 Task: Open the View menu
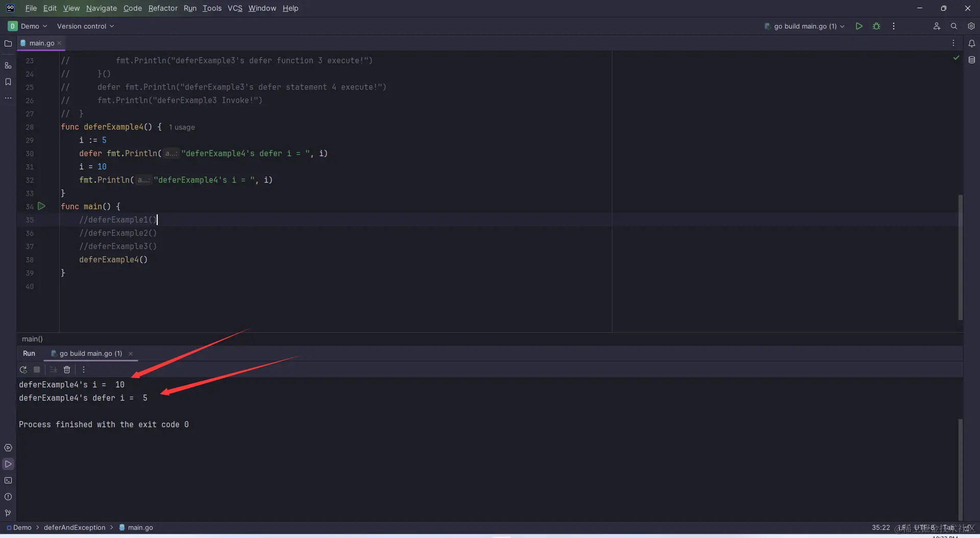(71, 8)
